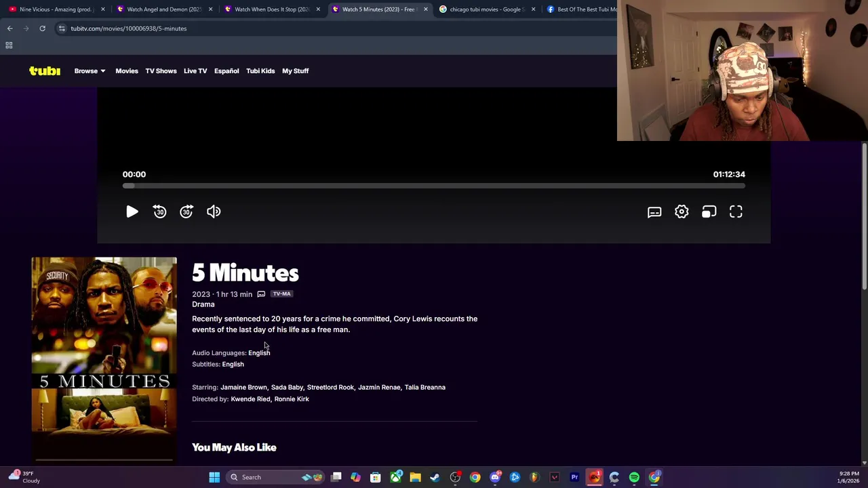Open actor Streetlord Rook's page
This screenshot has width=868, height=488.
click(x=330, y=387)
